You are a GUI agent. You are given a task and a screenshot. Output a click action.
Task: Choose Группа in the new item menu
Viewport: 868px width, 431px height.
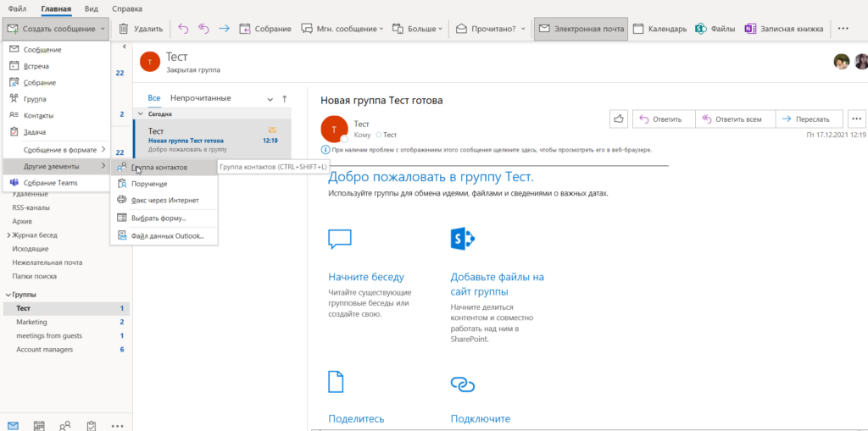coord(57,99)
